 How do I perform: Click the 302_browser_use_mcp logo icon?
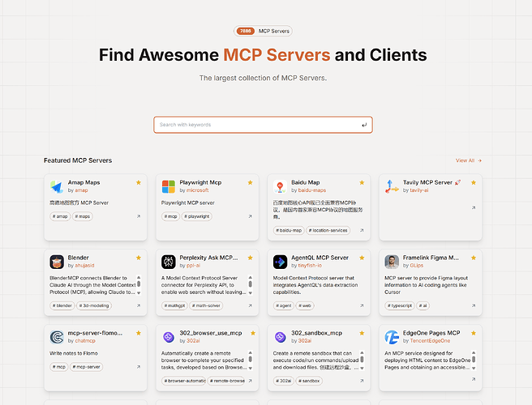(x=169, y=337)
